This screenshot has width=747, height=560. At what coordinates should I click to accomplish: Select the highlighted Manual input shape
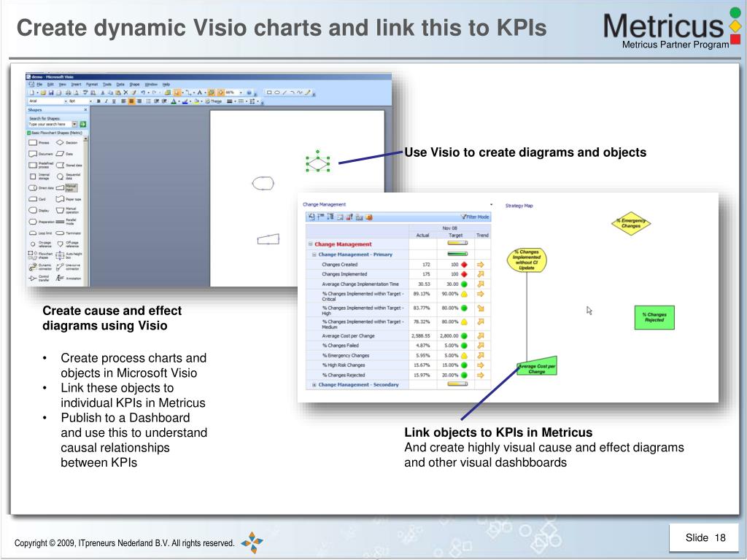(x=66, y=188)
